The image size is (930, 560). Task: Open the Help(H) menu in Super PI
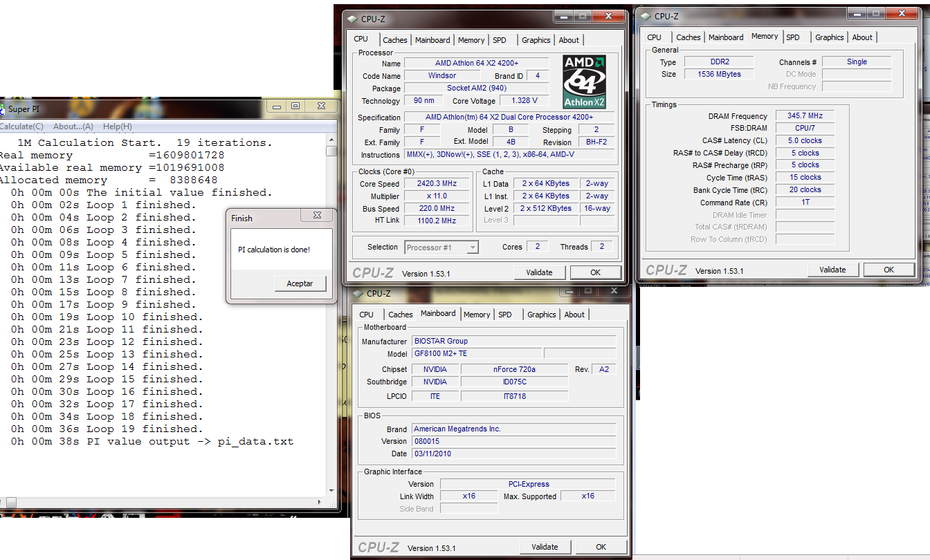[x=117, y=127]
